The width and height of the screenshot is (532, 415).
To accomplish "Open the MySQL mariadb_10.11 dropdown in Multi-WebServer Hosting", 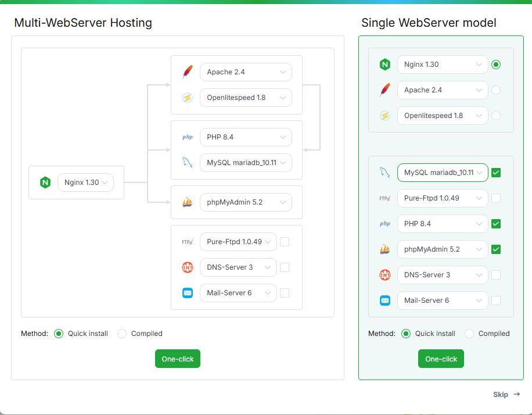I will (x=246, y=163).
